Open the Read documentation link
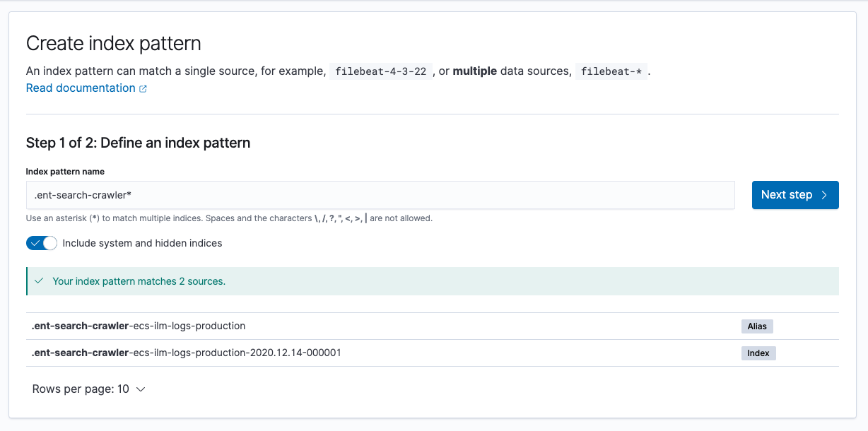This screenshot has height=431, width=868. [x=81, y=88]
